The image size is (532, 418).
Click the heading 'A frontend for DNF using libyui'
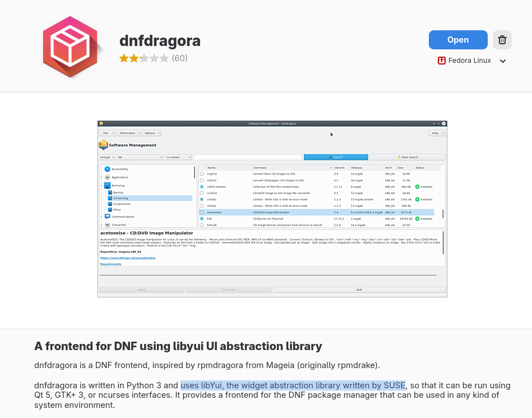(178, 346)
